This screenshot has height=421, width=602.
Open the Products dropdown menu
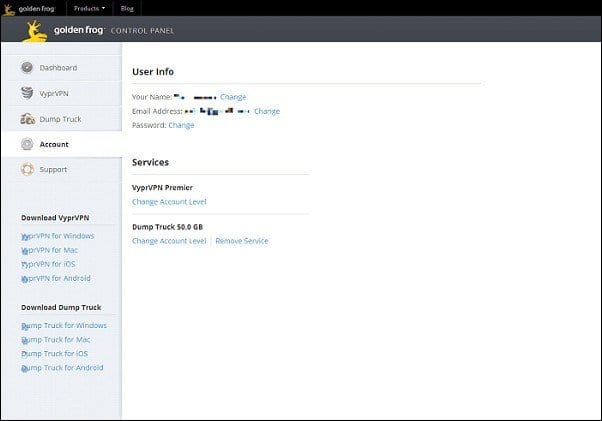tap(89, 8)
